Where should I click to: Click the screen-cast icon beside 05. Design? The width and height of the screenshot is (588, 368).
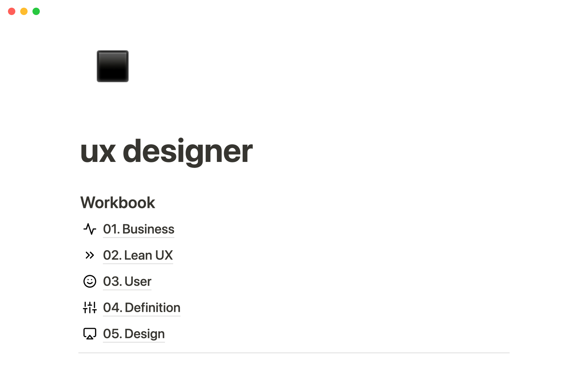(x=90, y=334)
